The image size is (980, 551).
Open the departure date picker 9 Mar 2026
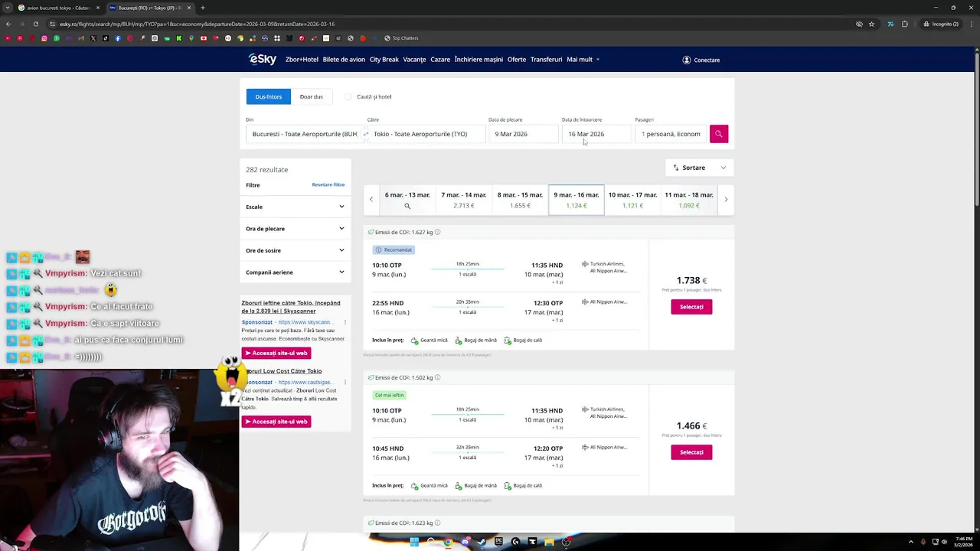click(x=524, y=134)
